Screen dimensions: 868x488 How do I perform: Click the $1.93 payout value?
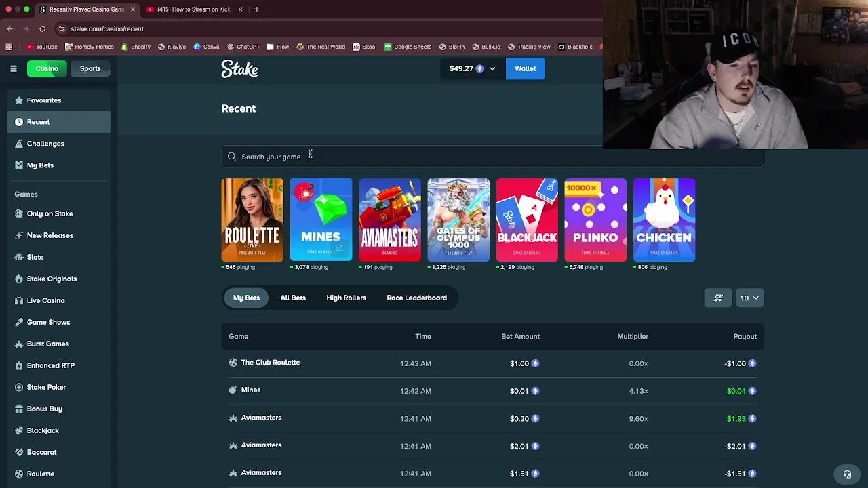[736, 419]
